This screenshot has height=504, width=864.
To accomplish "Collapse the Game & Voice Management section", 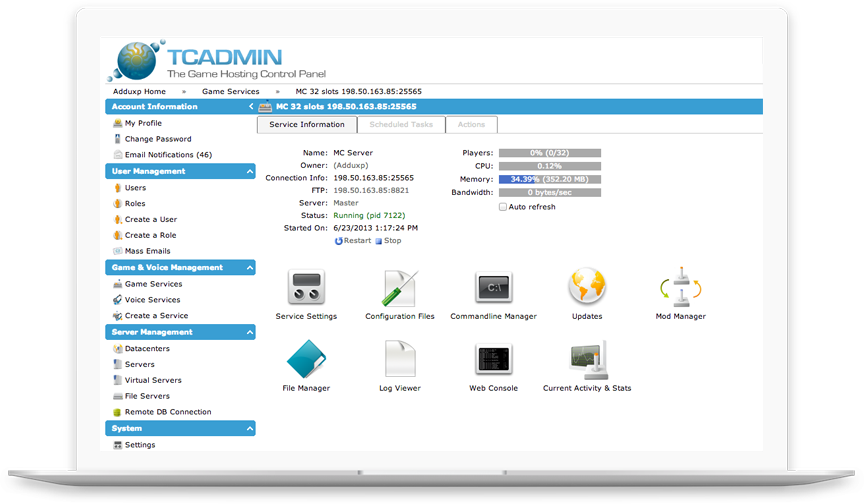I will point(250,268).
